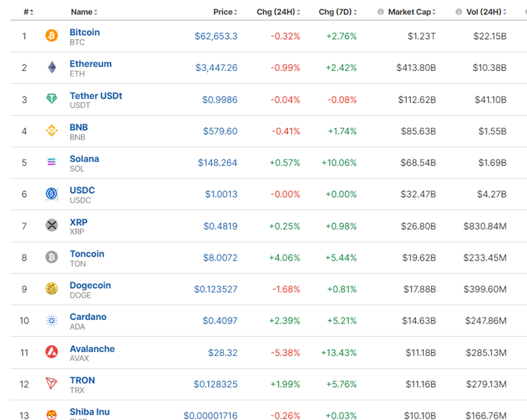The height and width of the screenshot is (420, 527).
Task: Open the Cardano link
Action: coord(88,317)
